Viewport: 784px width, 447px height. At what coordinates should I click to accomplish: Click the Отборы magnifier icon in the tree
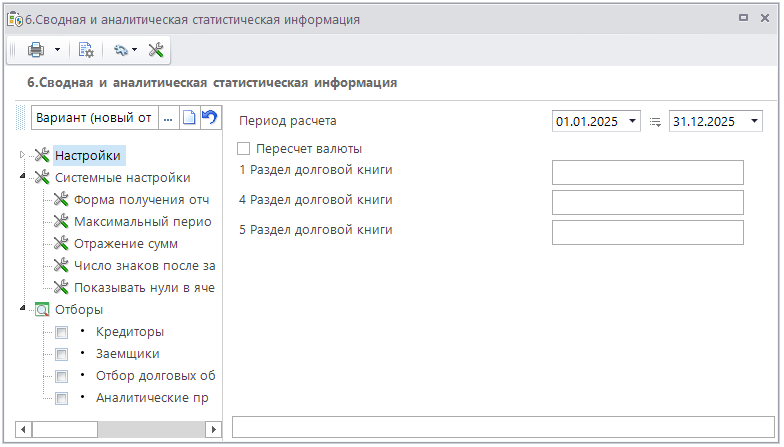[42, 309]
